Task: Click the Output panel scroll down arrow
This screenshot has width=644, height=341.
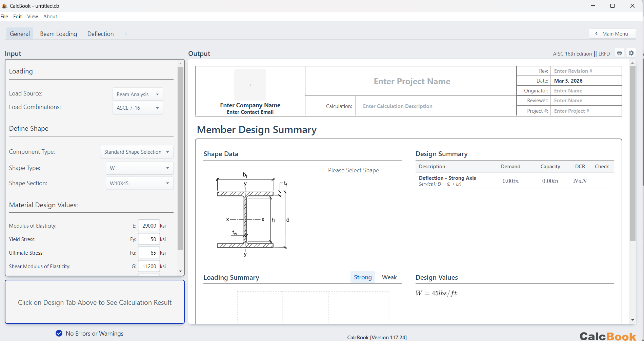Action: pyautogui.click(x=632, y=320)
